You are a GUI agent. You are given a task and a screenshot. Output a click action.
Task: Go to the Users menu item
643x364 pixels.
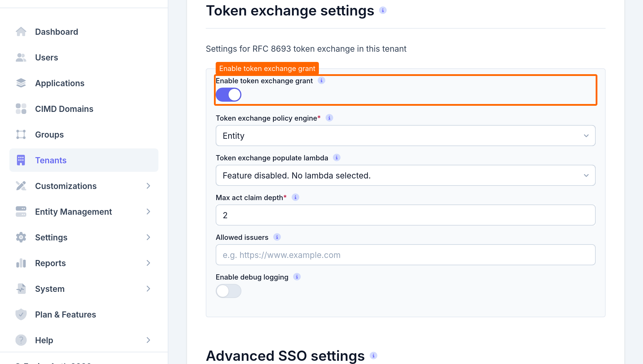click(84, 57)
